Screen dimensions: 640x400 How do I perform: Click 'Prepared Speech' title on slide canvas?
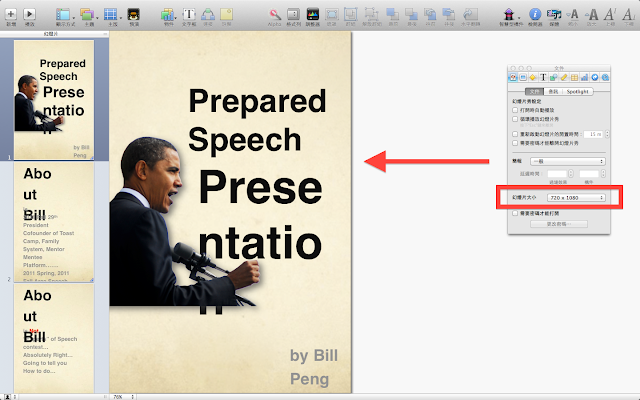(x=257, y=120)
